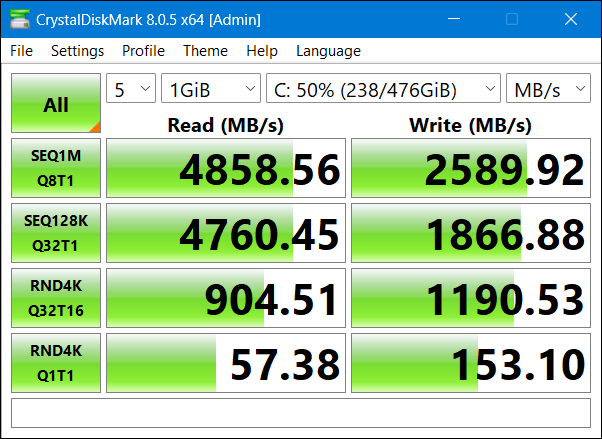Expand the 1GiB test size dropdown
The width and height of the screenshot is (602, 439).
210,89
